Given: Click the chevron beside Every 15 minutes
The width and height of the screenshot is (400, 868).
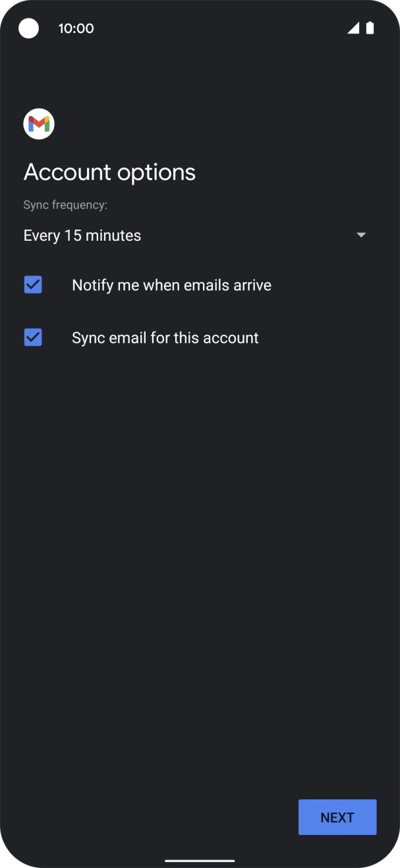Looking at the screenshot, I should 361,235.
